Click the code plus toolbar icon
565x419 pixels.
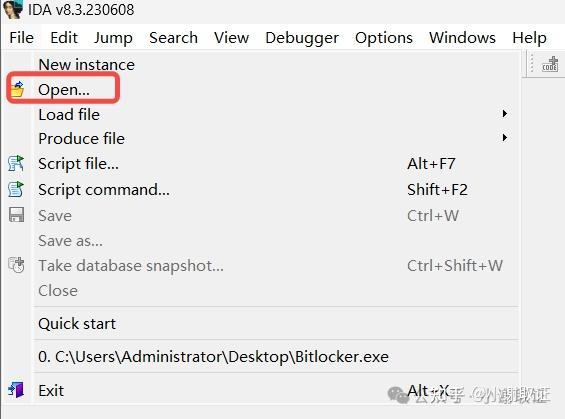[550, 64]
